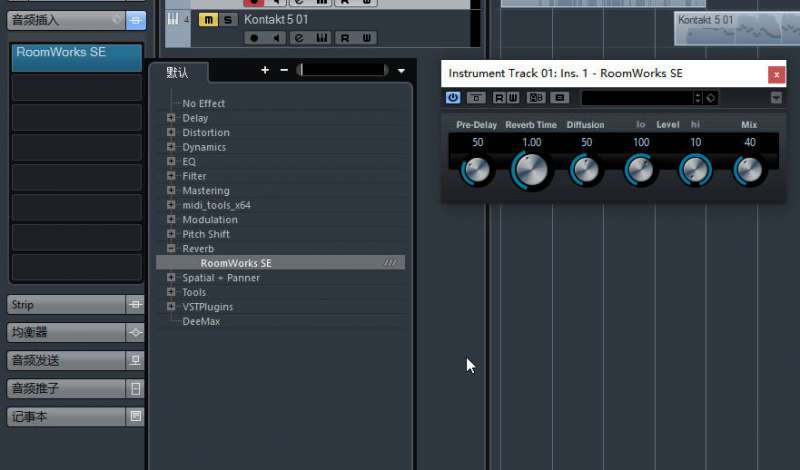Expand the Dynamics plugin folder
800x470 pixels.
[172, 147]
